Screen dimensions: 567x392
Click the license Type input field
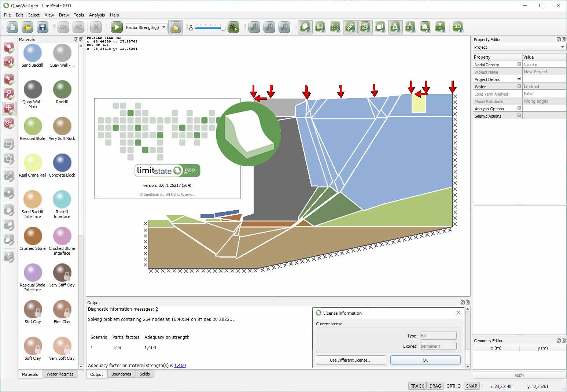click(438, 336)
